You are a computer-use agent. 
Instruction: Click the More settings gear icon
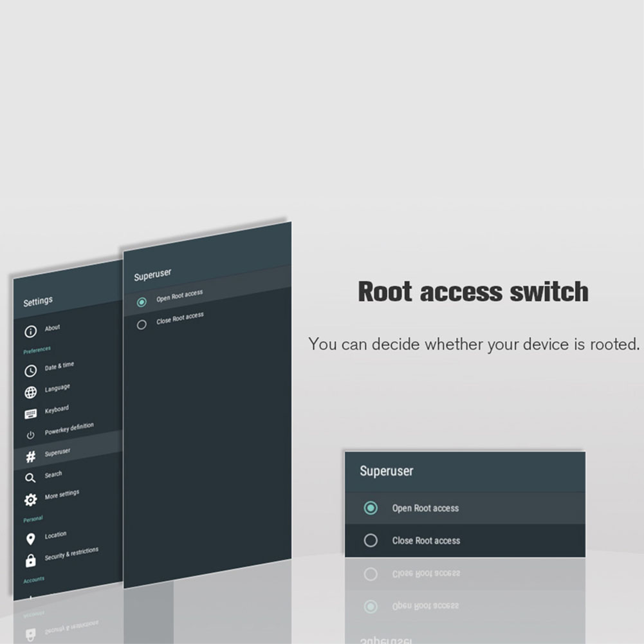(x=30, y=500)
